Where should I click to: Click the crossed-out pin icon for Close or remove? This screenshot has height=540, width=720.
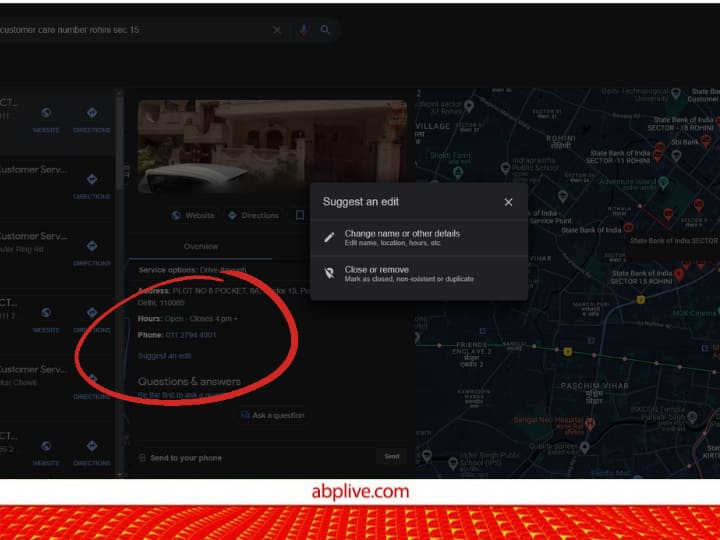pos(329,273)
